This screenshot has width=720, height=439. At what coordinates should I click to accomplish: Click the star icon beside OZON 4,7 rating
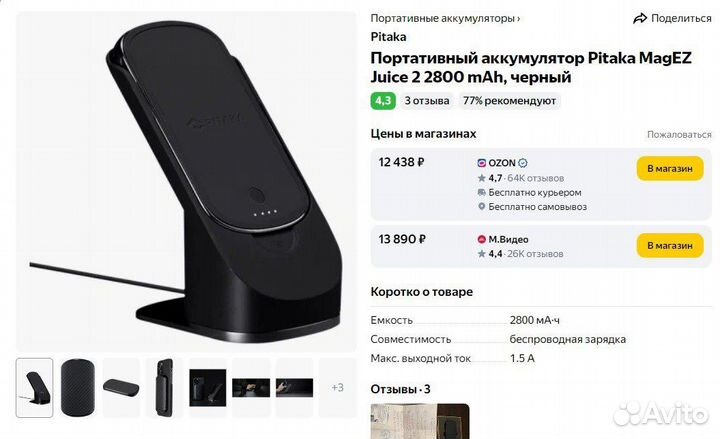click(482, 178)
